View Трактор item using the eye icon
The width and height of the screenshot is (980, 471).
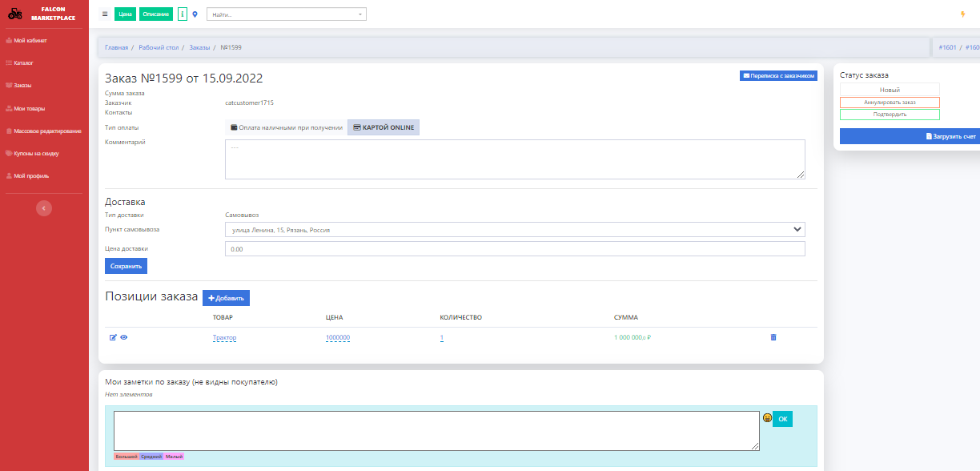click(124, 337)
